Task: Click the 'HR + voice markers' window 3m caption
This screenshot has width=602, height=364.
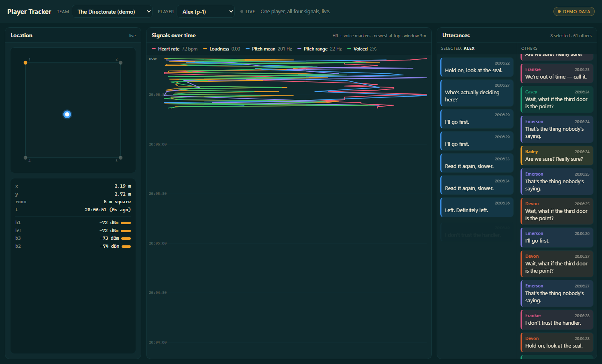Action: pyautogui.click(x=379, y=36)
